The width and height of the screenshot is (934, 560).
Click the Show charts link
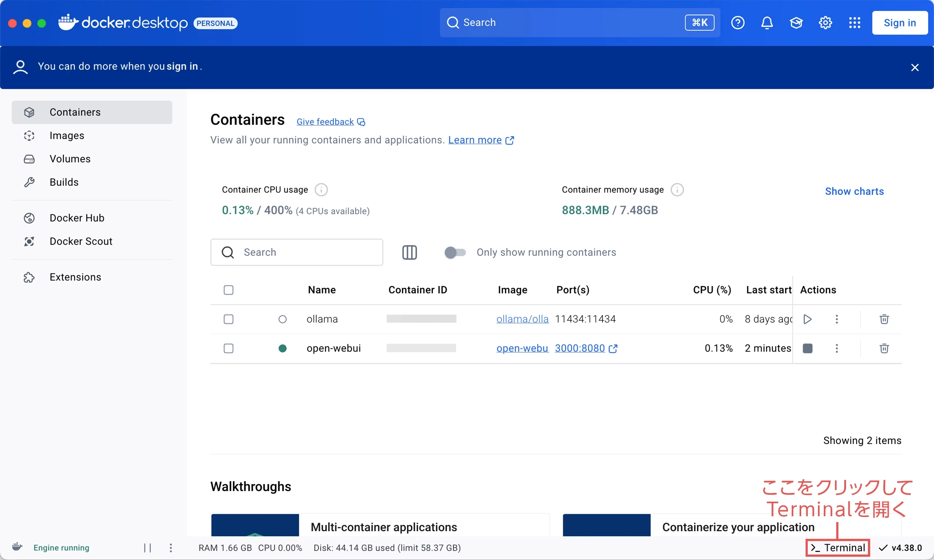pyautogui.click(x=854, y=191)
